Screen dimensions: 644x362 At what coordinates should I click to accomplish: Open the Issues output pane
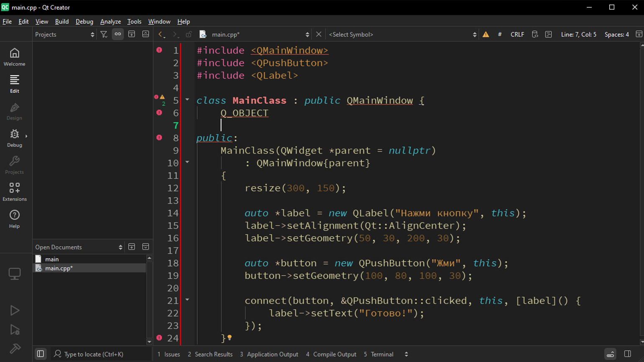click(169, 354)
